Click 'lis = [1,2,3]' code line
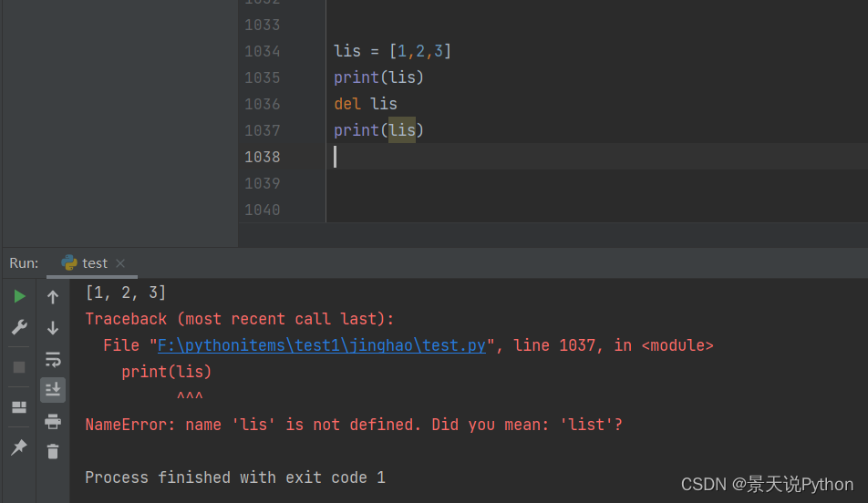The width and height of the screenshot is (868, 503). coord(392,51)
